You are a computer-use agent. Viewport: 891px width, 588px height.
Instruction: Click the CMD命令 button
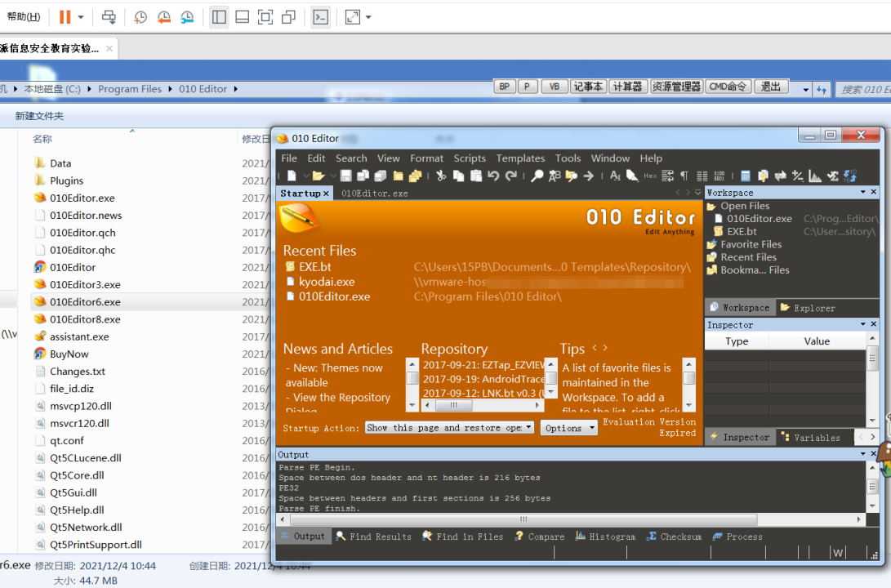tap(728, 87)
